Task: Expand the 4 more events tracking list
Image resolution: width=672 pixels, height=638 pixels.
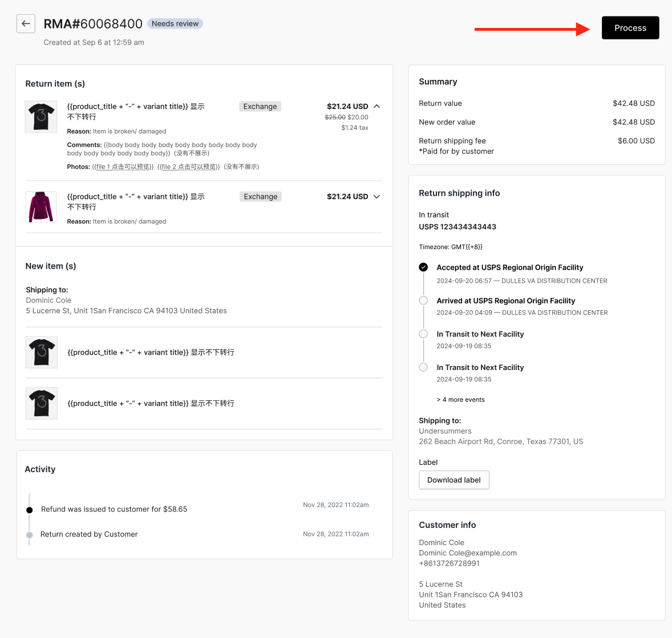Action: [460, 400]
